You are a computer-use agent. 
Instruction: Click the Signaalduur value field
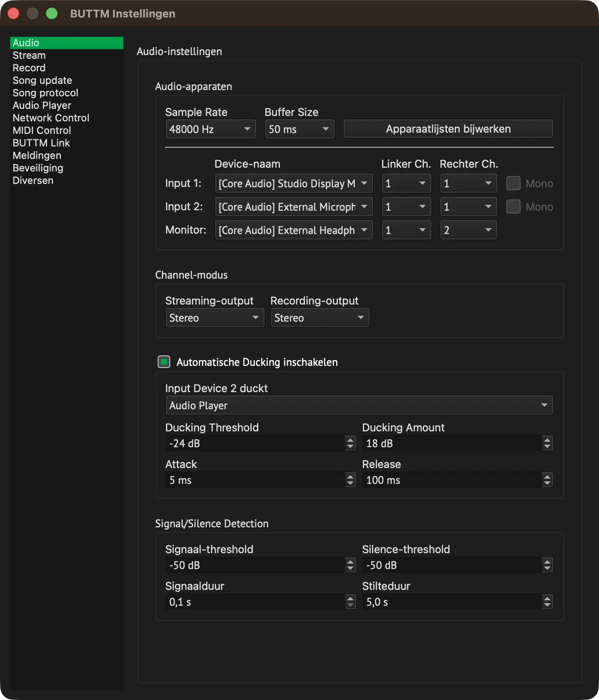pyautogui.click(x=255, y=602)
